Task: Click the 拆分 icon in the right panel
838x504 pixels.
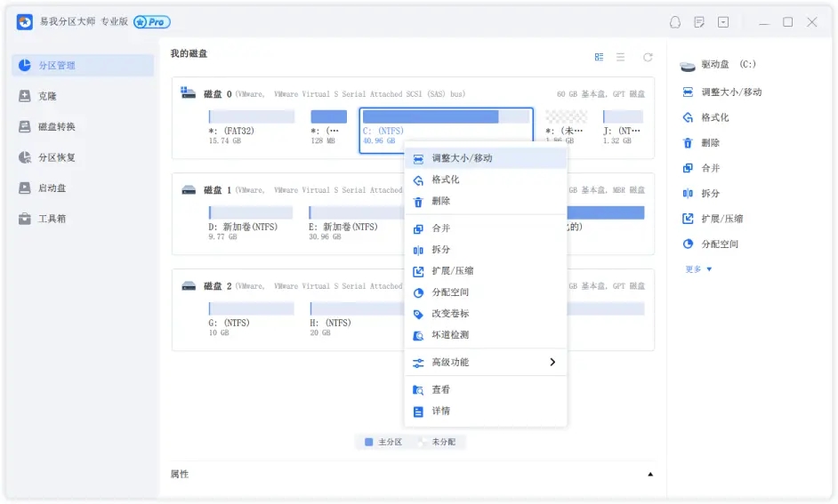Action: click(688, 194)
